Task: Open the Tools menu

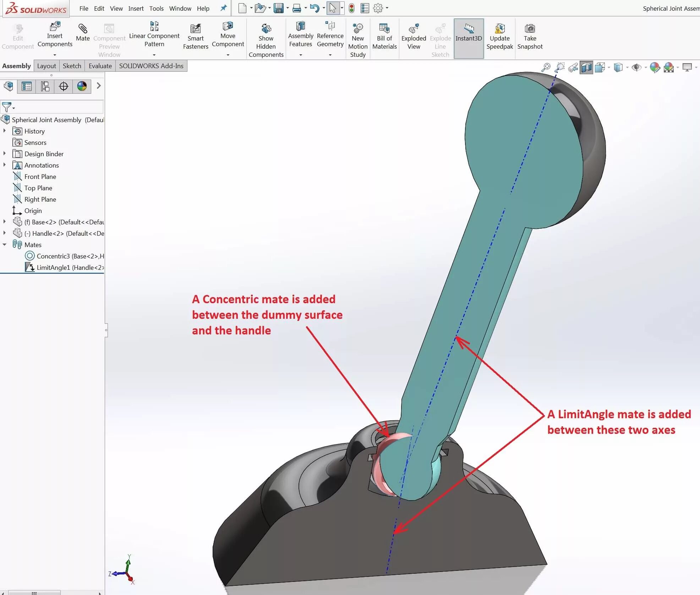Action: coord(156,9)
